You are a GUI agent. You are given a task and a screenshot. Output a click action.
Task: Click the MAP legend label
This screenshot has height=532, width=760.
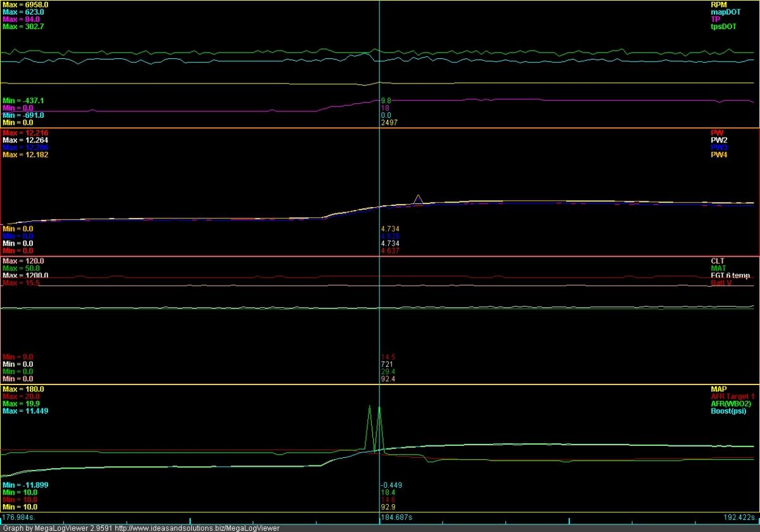point(719,389)
